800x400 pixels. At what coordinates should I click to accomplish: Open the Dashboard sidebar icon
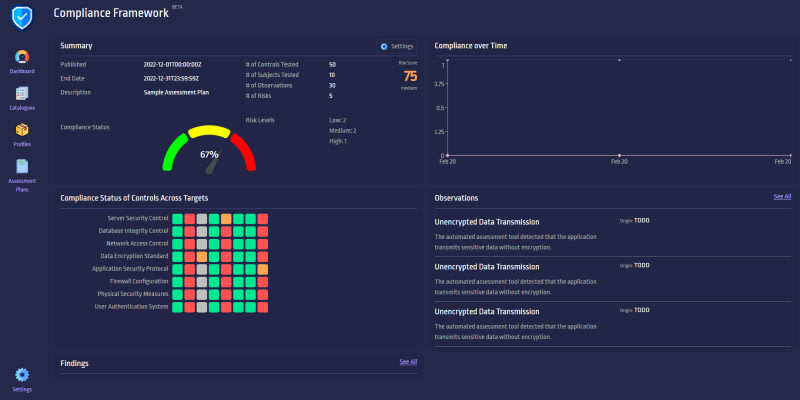tap(22, 57)
